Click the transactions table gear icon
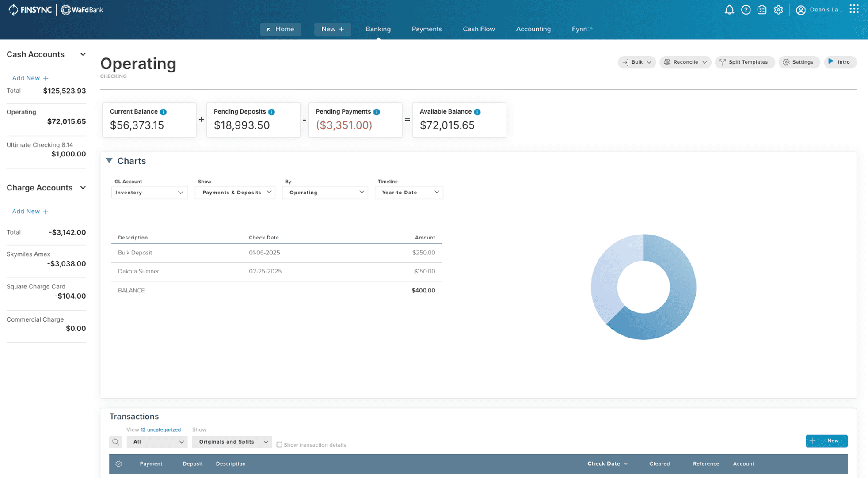 (118, 464)
